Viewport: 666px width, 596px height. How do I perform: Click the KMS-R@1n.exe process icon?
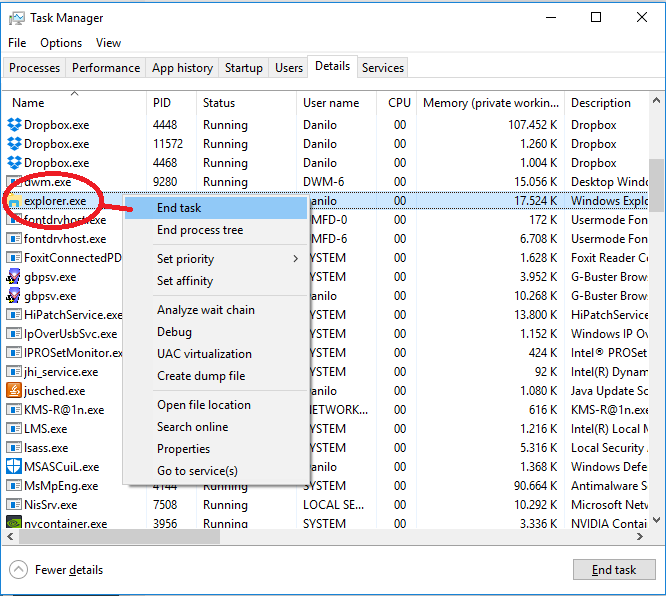coord(14,410)
